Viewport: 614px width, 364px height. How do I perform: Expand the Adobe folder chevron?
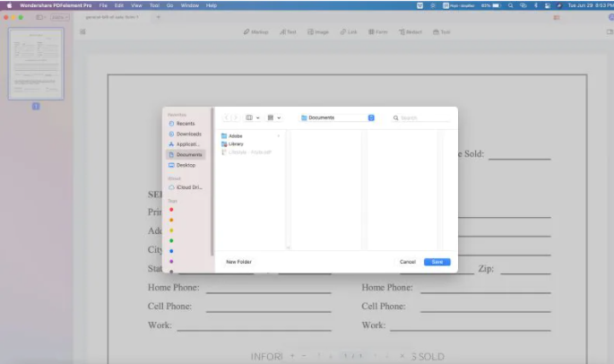279,136
